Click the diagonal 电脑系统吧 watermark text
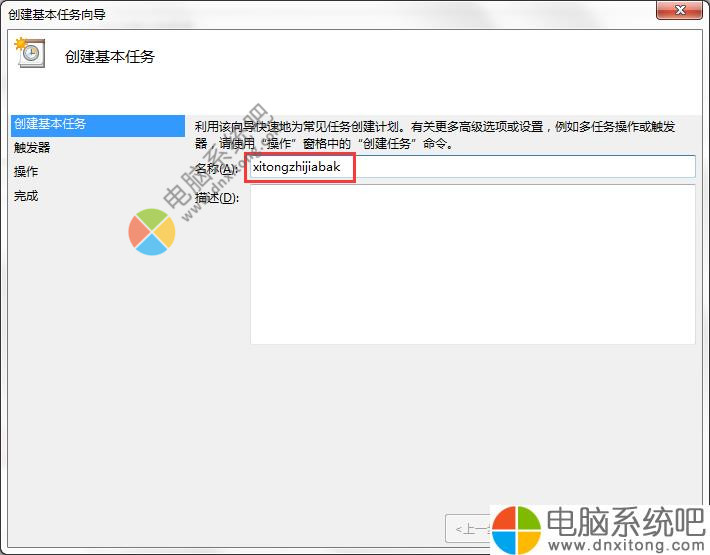Screen dimensions: 710x555 tap(216, 157)
